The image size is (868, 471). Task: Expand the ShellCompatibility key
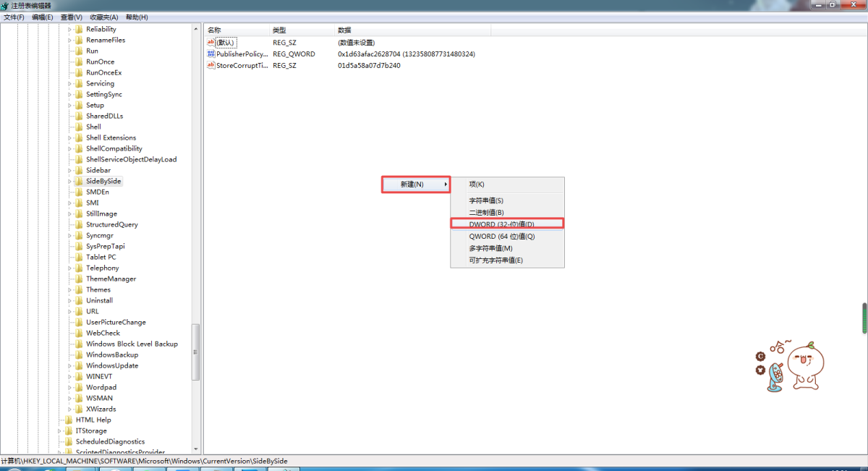tap(71, 149)
